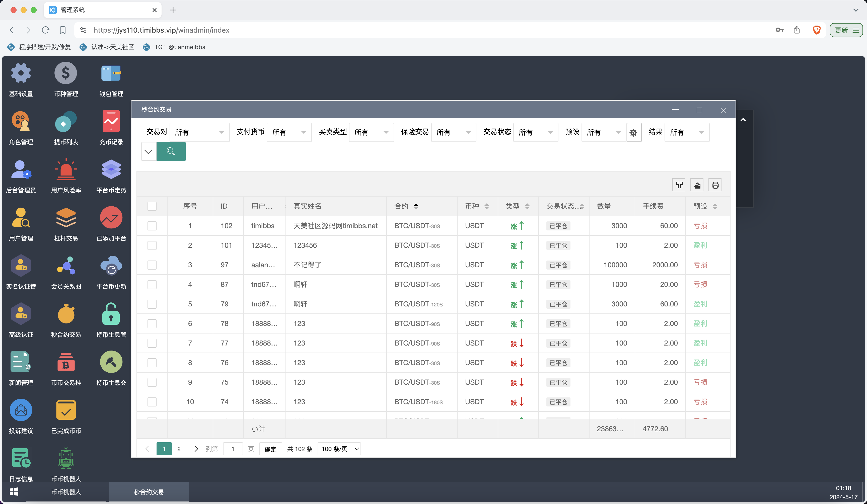This screenshot has width=867, height=504.
Task: Open the 交易对 dropdown
Action: 199,132
